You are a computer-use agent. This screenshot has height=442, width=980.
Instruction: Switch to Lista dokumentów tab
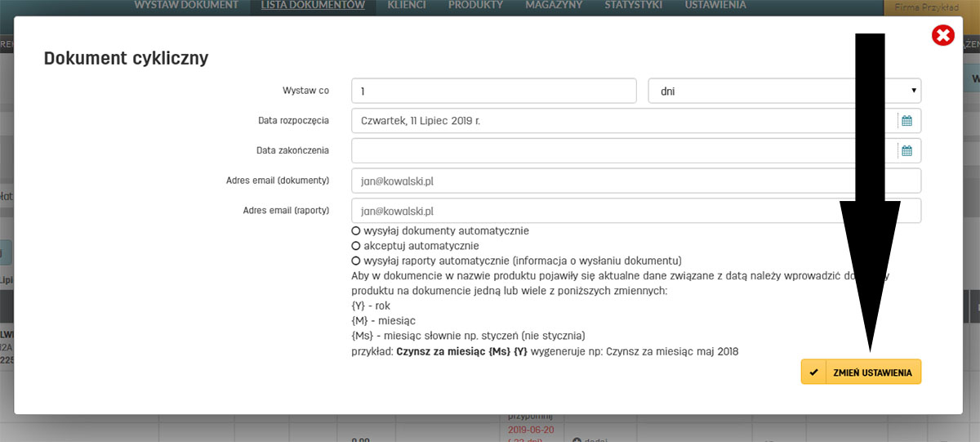(313, 6)
